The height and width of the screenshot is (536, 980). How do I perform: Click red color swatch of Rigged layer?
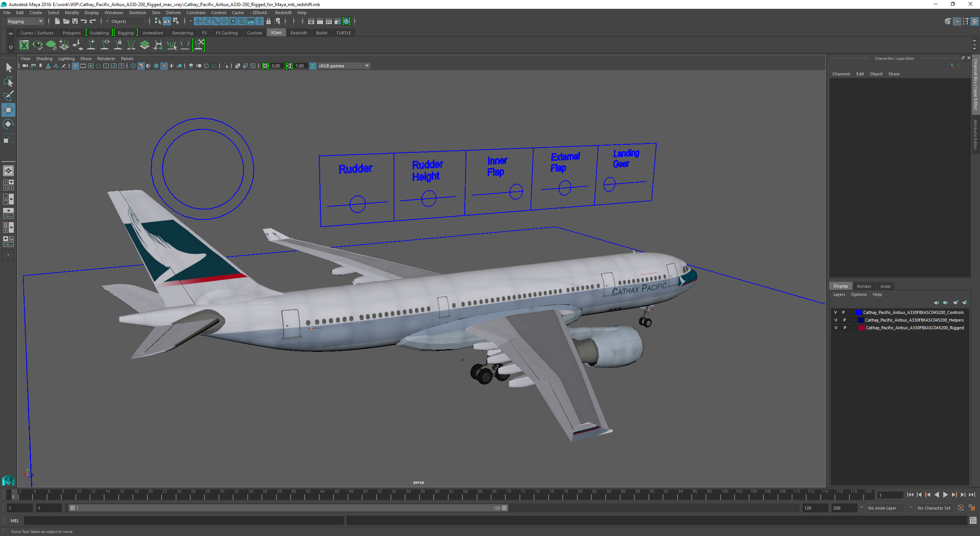(x=862, y=328)
